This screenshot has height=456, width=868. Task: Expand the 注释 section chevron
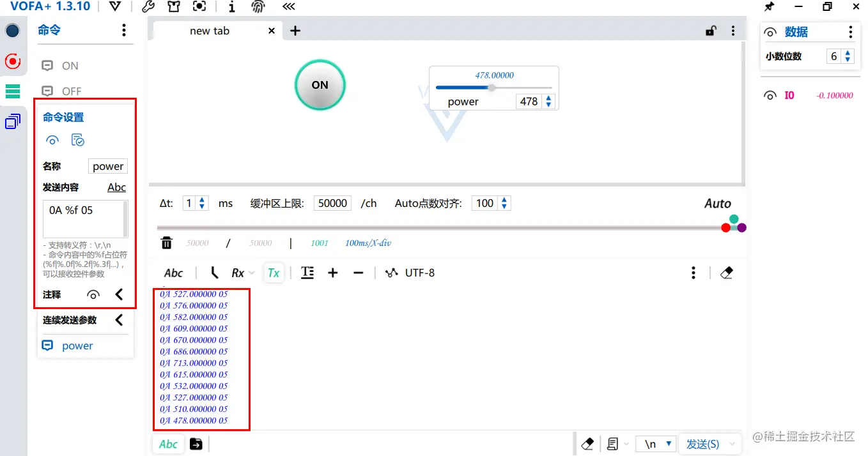(119, 294)
